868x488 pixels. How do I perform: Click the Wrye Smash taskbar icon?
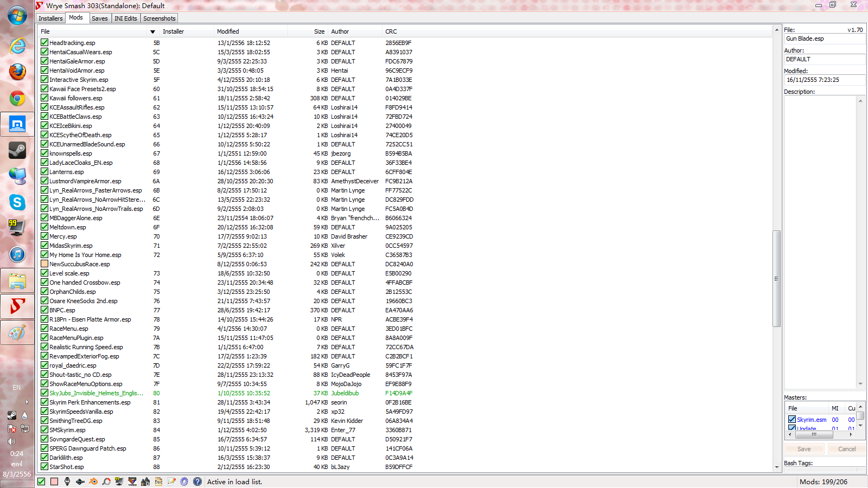coord(17,307)
